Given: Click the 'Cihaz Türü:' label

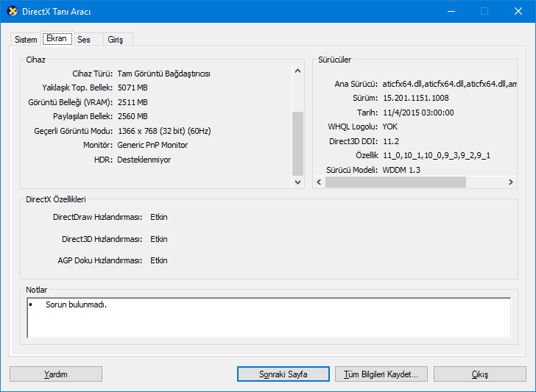Looking at the screenshot, I should [92, 74].
